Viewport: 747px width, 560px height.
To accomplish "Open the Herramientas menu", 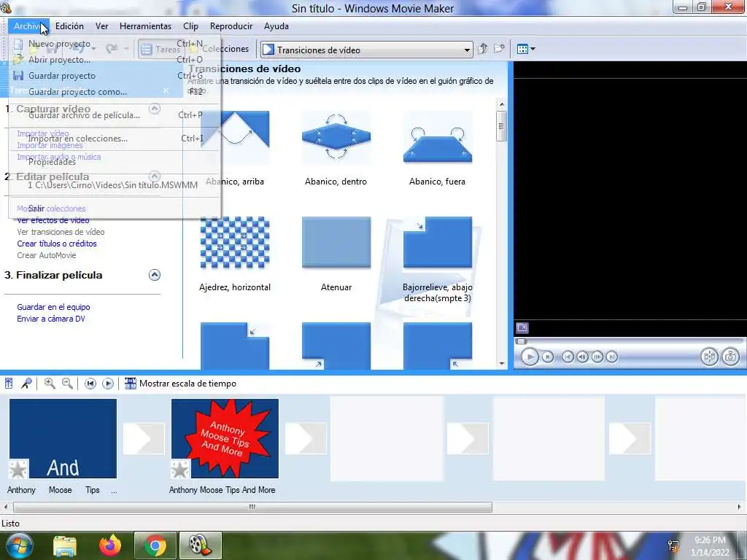I will tap(145, 26).
